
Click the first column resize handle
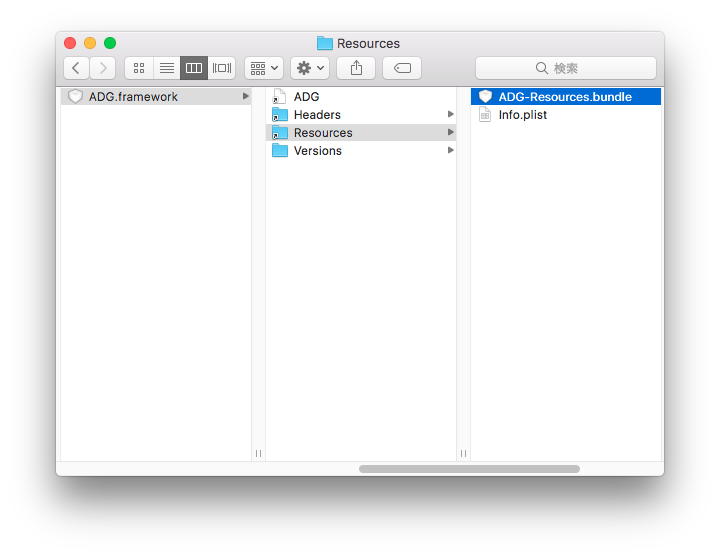point(258,453)
